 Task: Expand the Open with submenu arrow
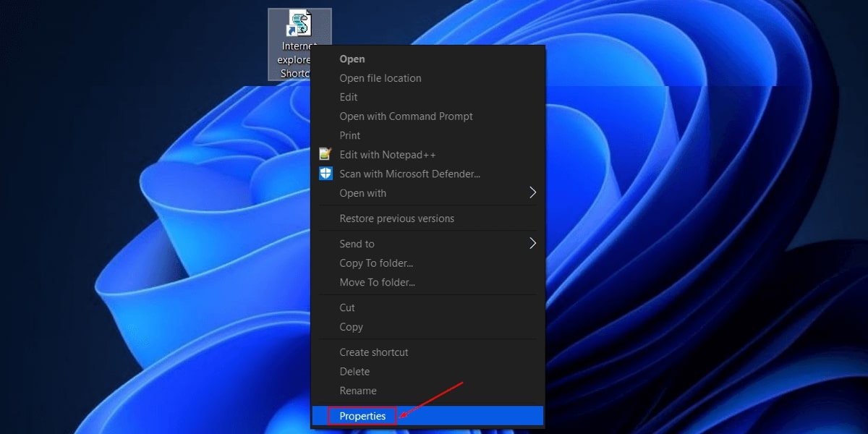(x=533, y=193)
